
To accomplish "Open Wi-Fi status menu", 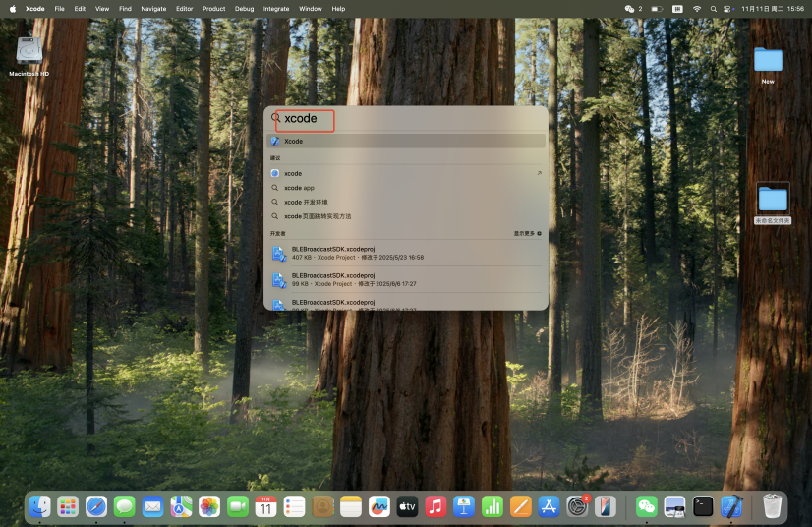I will click(x=697, y=9).
